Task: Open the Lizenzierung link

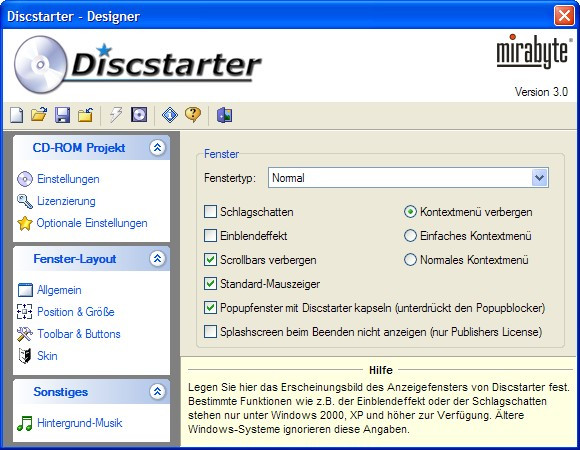Action: 66,201
